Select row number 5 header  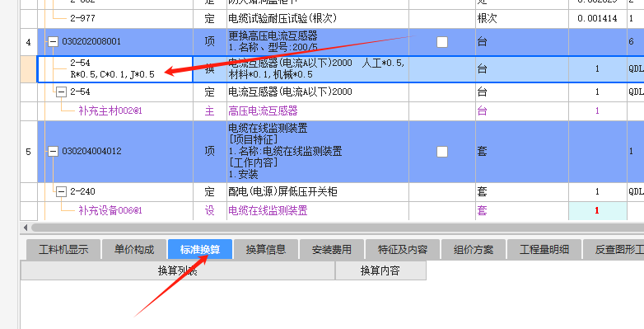coord(28,152)
